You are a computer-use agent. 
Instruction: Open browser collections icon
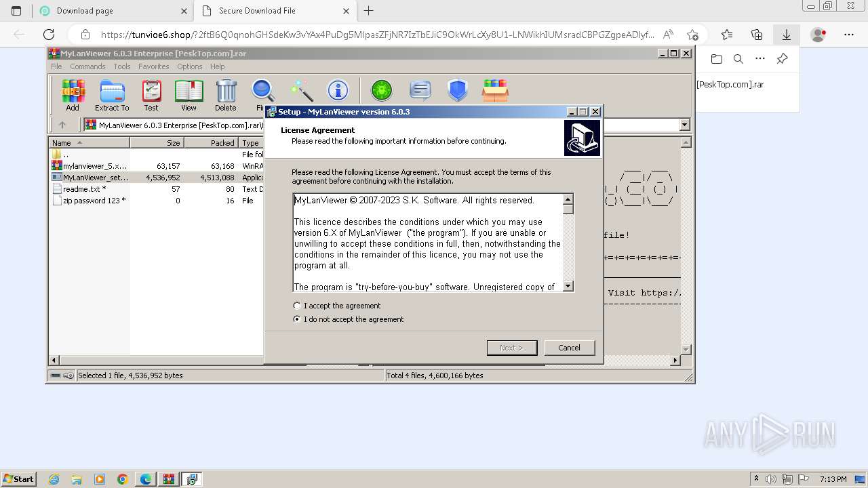[757, 35]
